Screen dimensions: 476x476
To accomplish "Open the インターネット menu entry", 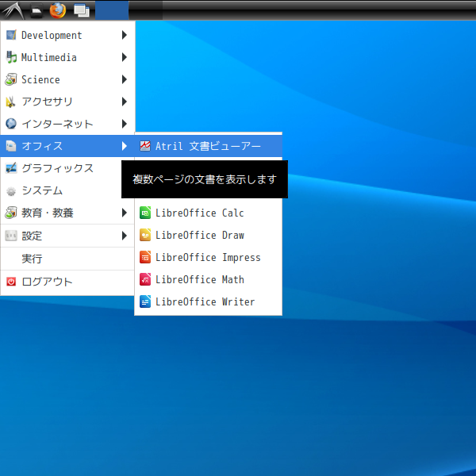I will pos(67,124).
